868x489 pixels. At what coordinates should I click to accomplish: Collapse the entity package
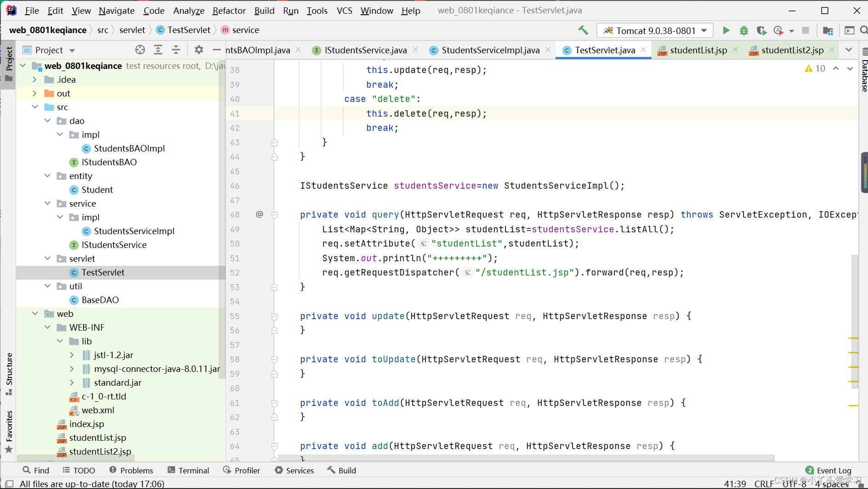47,176
